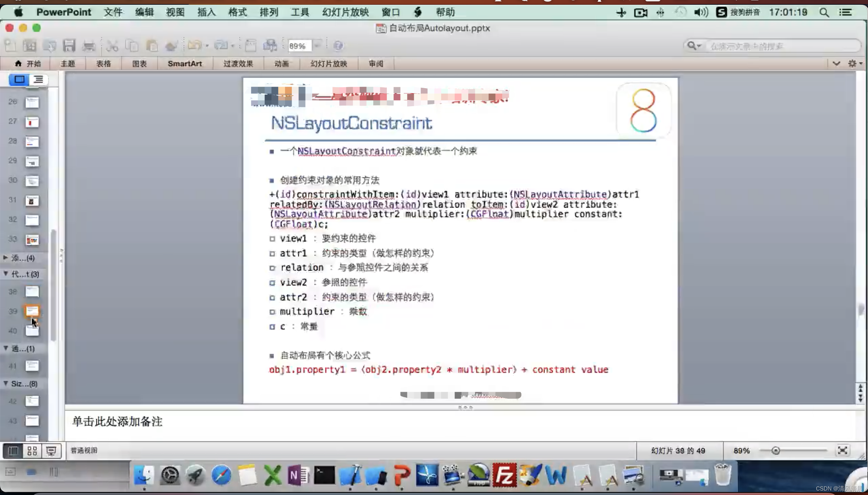Open the 89% zoom dropdown in toolbar
The width and height of the screenshot is (868, 495).
point(317,45)
